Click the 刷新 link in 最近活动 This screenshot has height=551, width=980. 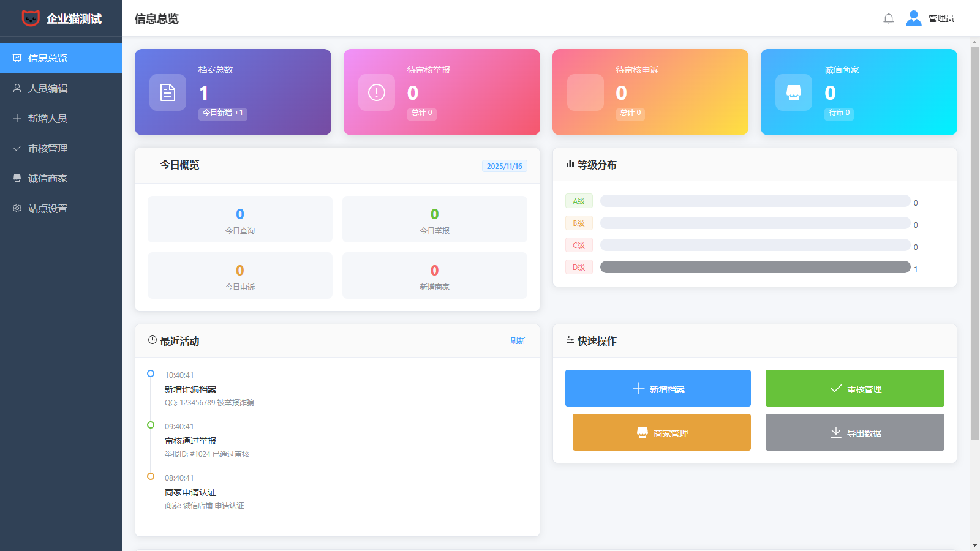(x=518, y=341)
